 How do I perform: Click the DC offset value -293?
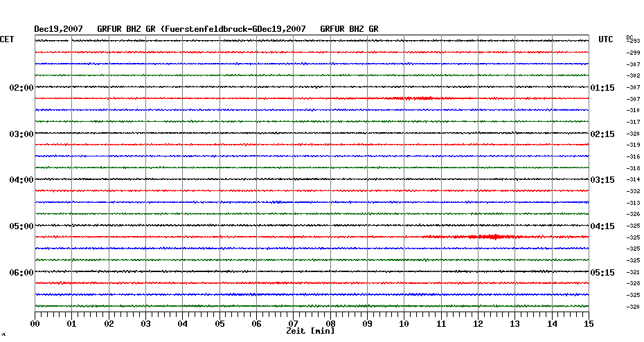pyautogui.click(x=634, y=41)
